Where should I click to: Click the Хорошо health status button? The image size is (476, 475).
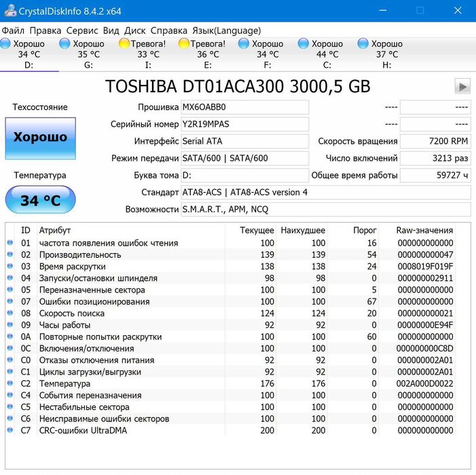[x=40, y=138]
